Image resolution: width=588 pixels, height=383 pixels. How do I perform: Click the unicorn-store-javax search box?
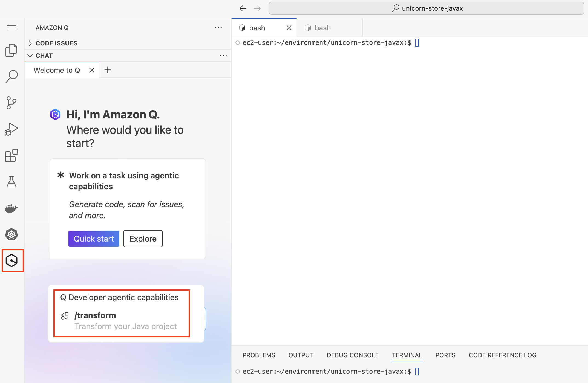click(x=426, y=8)
